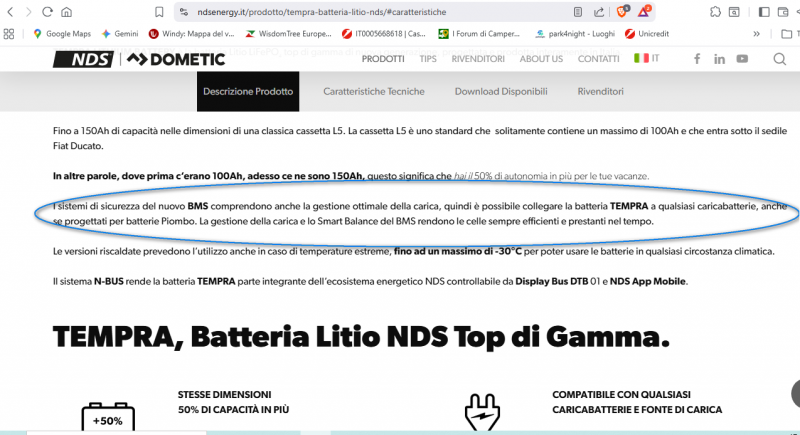This screenshot has width=800, height=435.
Task: Open the extensions puzzle icon
Action: point(715,12)
